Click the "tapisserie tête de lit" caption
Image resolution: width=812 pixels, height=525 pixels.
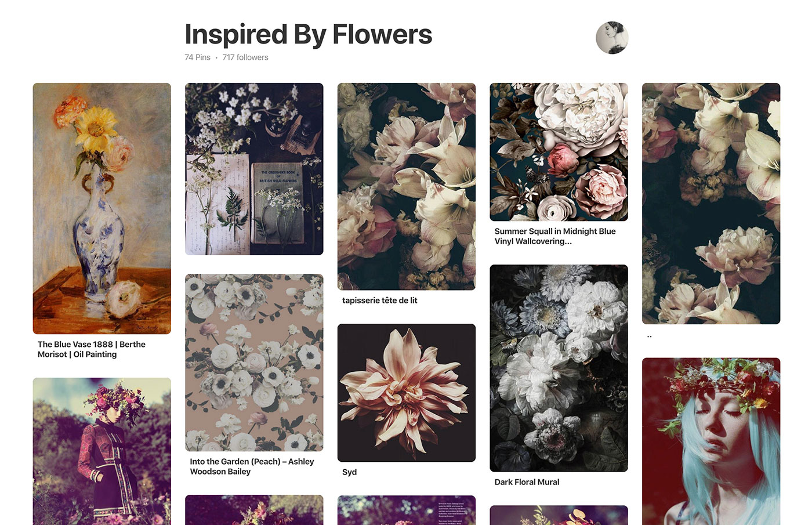point(380,300)
